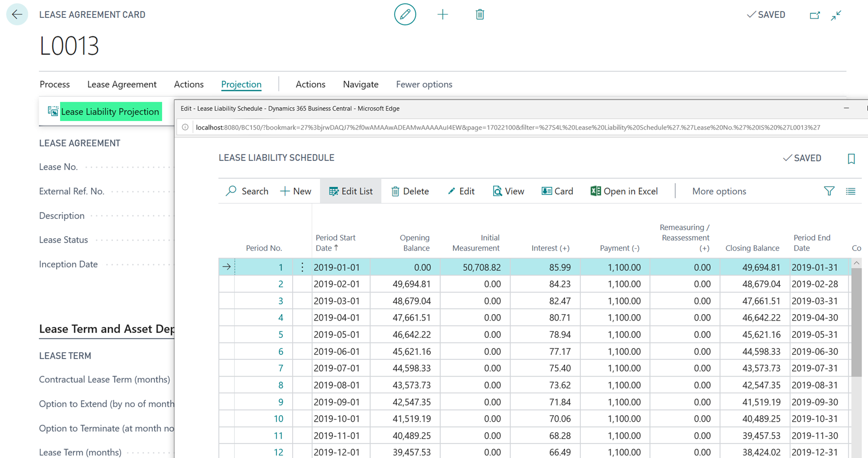Click the Inception Date field label

coord(68,264)
